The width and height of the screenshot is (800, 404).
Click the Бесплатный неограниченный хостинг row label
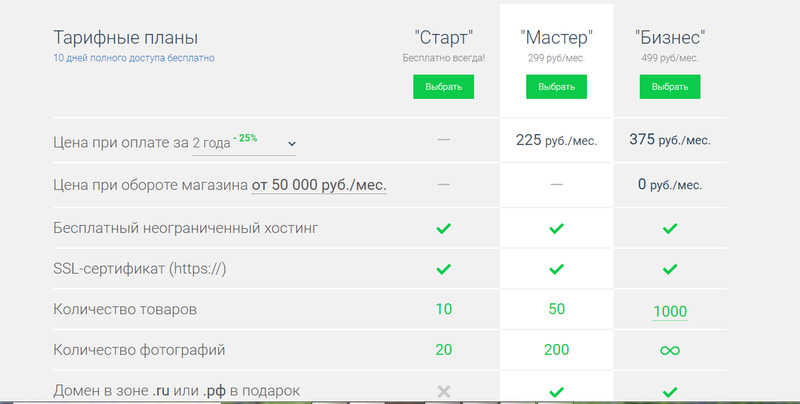[x=186, y=228]
